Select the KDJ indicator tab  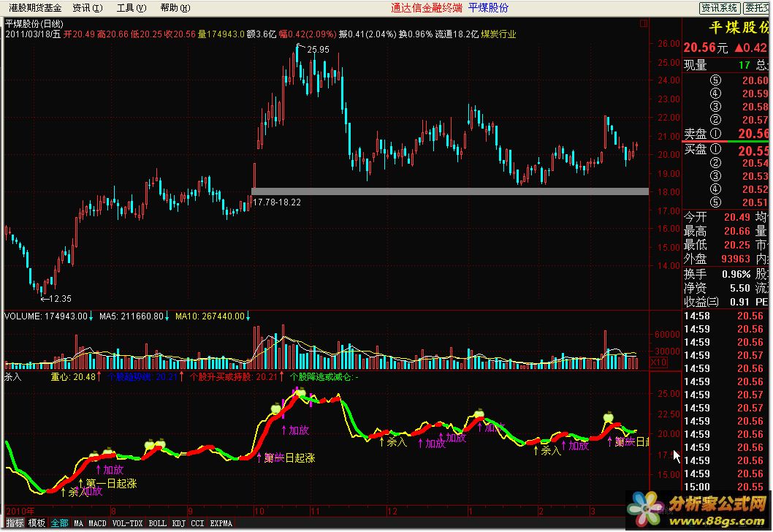[179, 523]
